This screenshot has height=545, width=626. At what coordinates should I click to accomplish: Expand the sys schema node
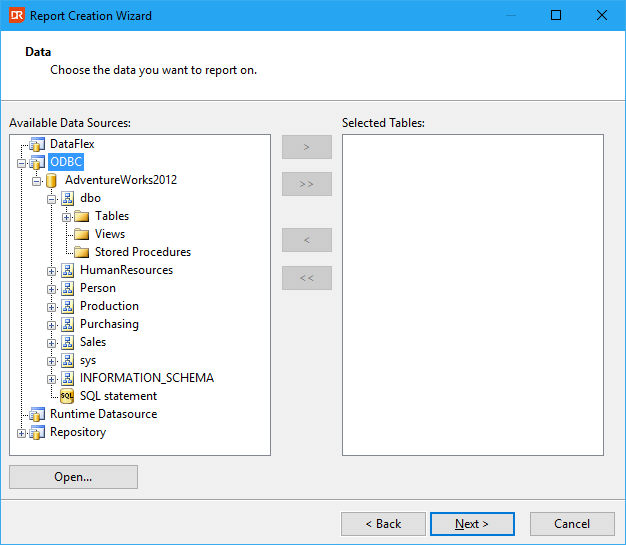click(51, 361)
